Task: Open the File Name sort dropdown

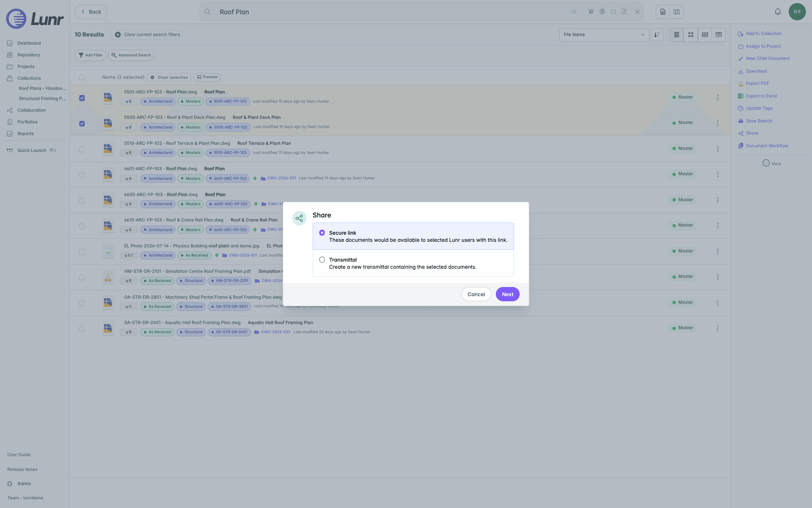Action: pos(604,35)
